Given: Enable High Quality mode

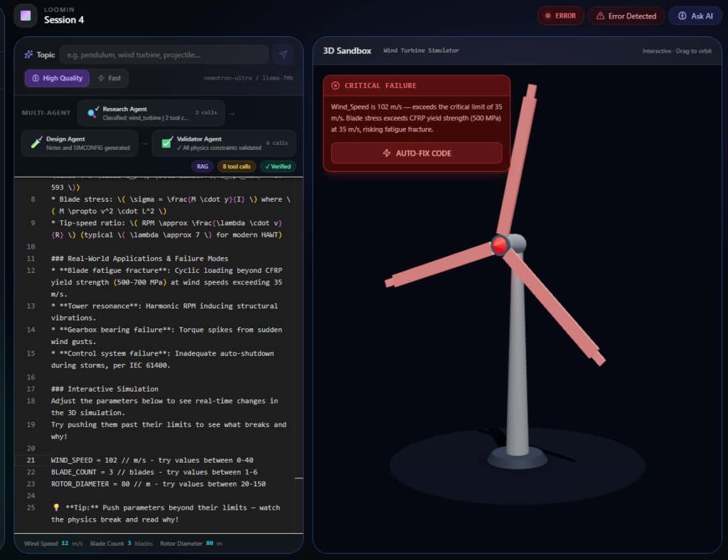Looking at the screenshot, I should point(56,78).
